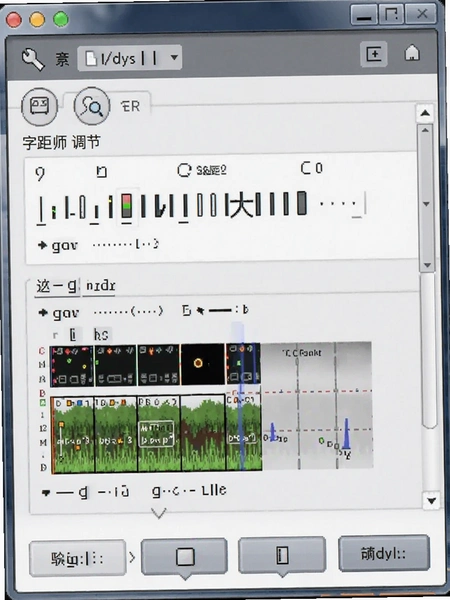Image resolution: width=450 pixels, height=600 pixels.
Task: Open the l/dys dropdown
Action: pos(129,58)
